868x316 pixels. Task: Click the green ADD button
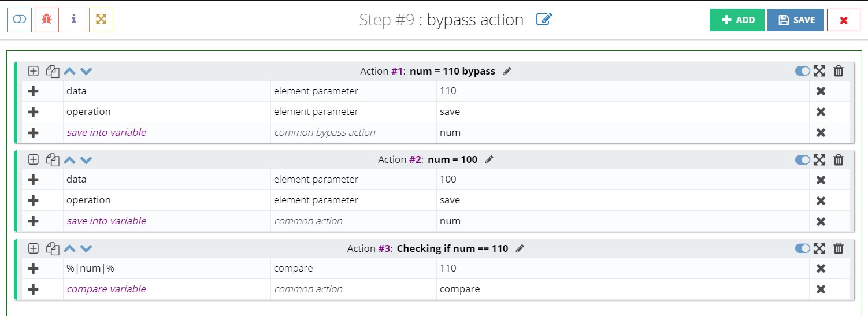(737, 20)
